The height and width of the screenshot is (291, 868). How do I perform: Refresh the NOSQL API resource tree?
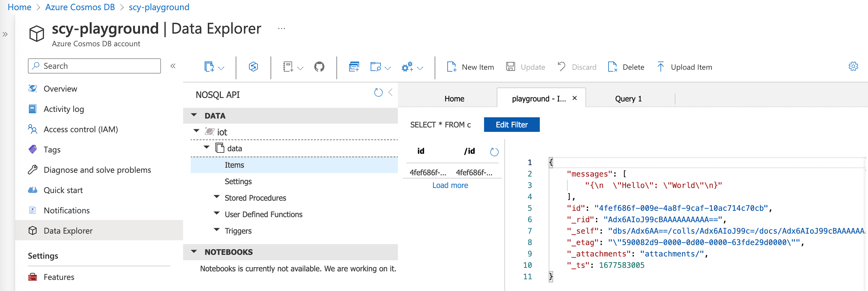tap(378, 92)
